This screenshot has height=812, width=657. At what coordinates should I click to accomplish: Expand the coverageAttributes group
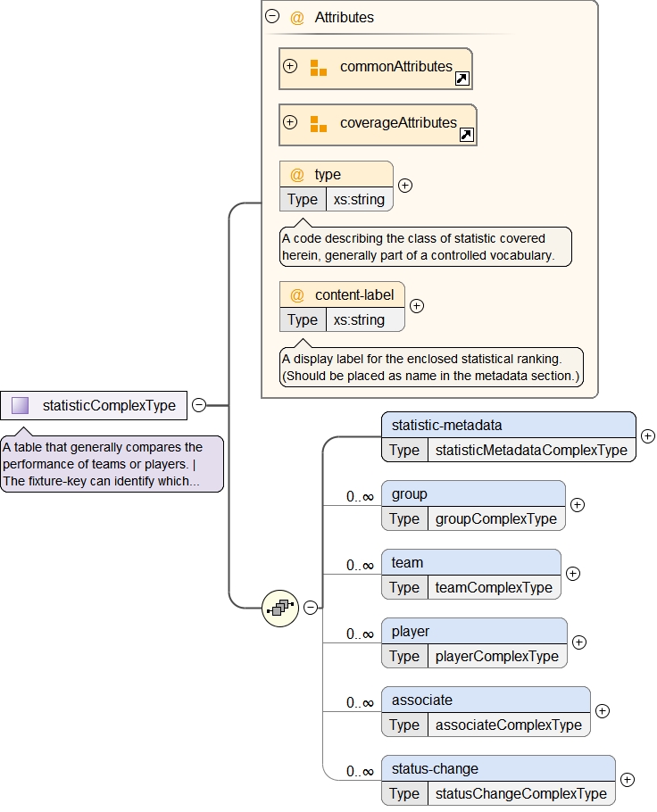tap(290, 123)
